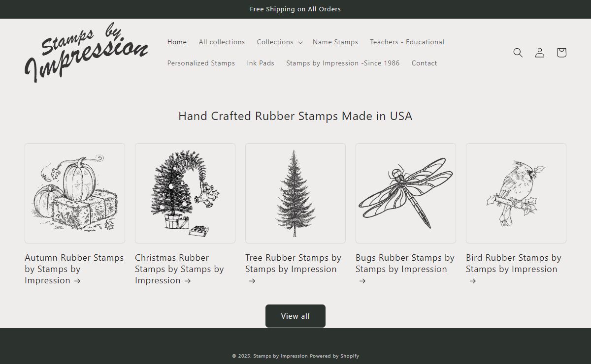Select the pine tree stamp thumbnail

(295, 193)
